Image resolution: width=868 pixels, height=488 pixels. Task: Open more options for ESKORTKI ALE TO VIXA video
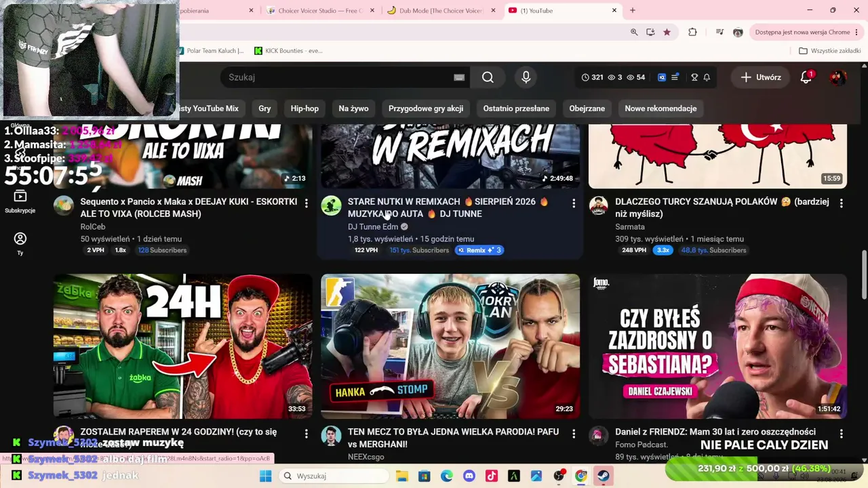tap(307, 203)
